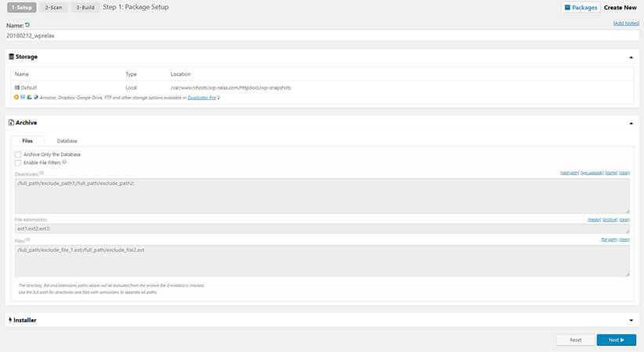The image size is (644, 352).
Task: Click the Installer section heading
Action: click(x=24, y=320)
